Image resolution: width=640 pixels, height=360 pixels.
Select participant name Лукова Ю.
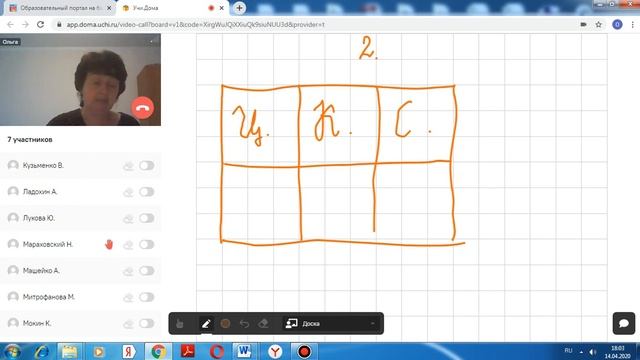[x=39, y=218]
